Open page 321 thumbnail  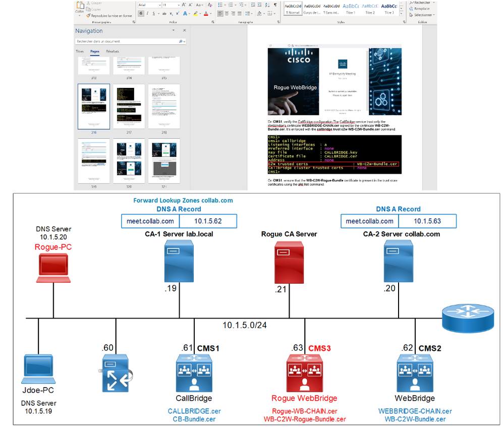tap(164, 161)
